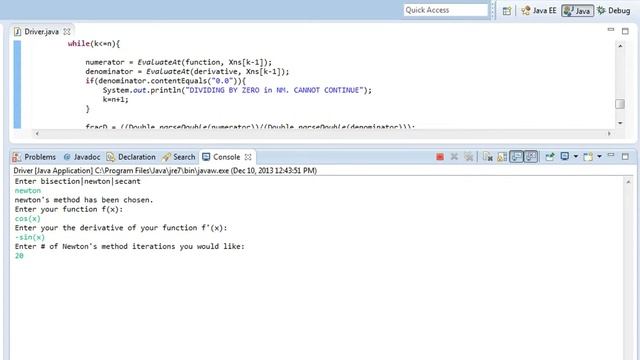Pin the current console

pyautogui.click(x=550, y=157)
